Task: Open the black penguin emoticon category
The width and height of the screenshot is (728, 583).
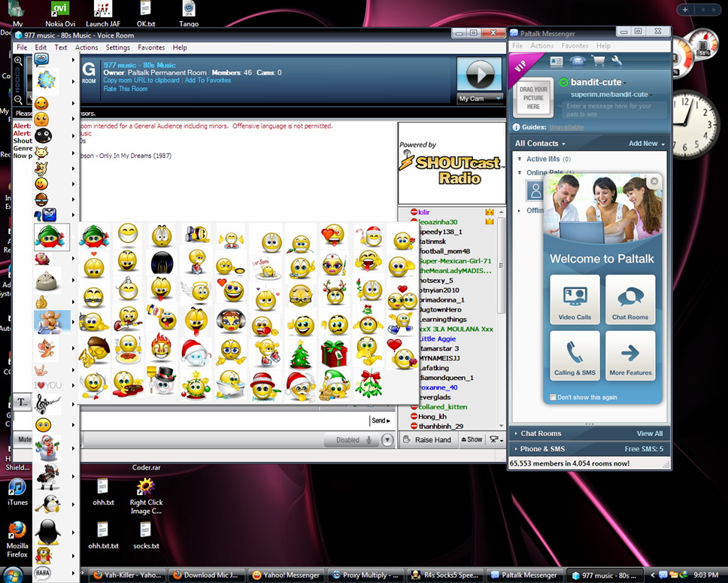Action: 48,532
